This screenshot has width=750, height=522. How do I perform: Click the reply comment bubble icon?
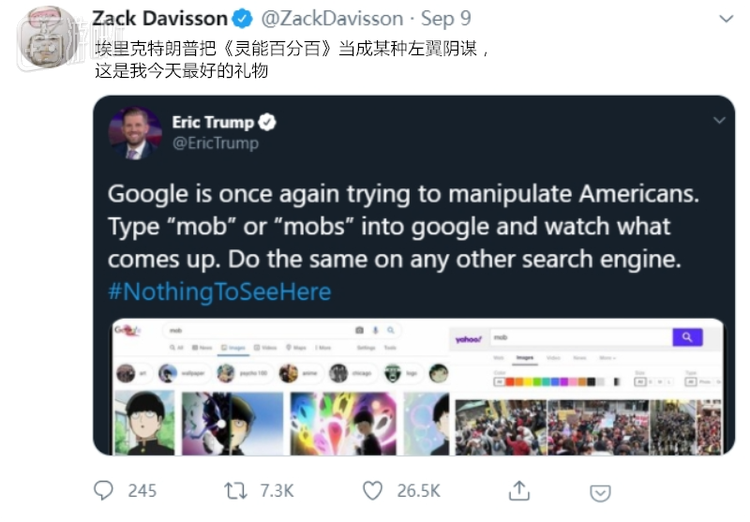tap(103, 490)
